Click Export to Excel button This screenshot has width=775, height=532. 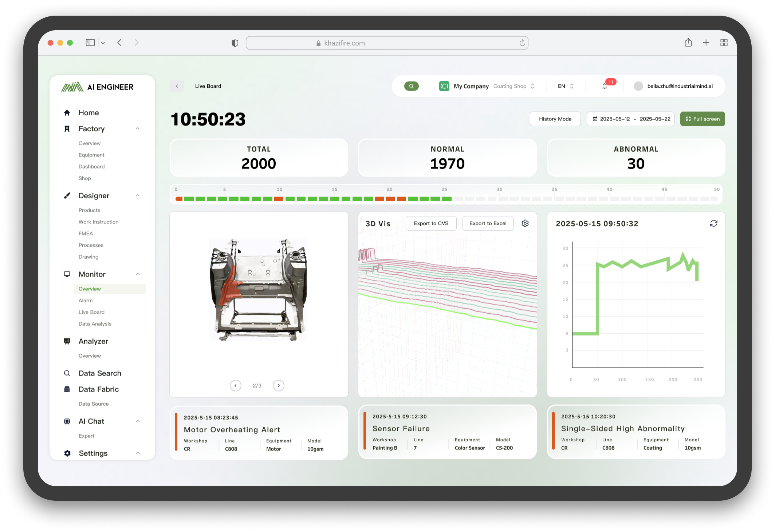[488, 223]
